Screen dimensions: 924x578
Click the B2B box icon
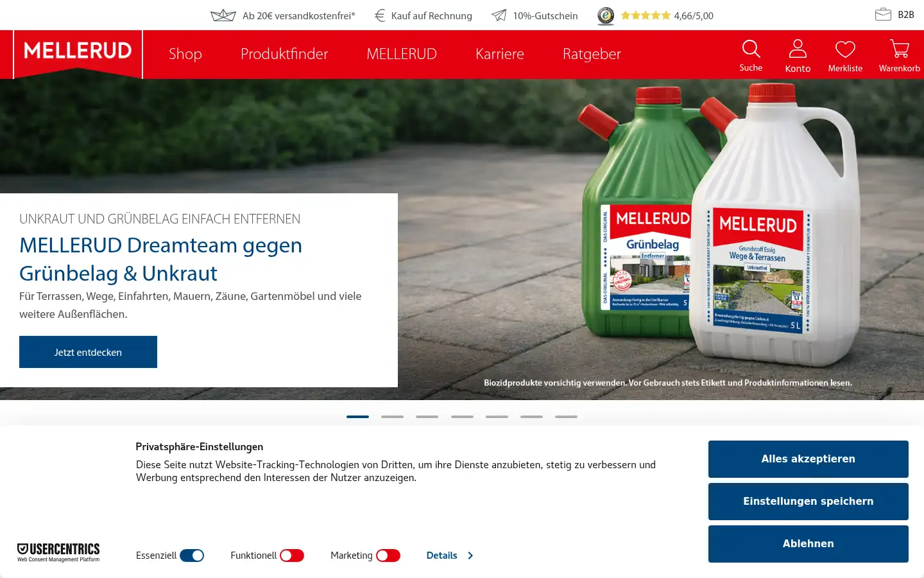[x=883, y=14]
